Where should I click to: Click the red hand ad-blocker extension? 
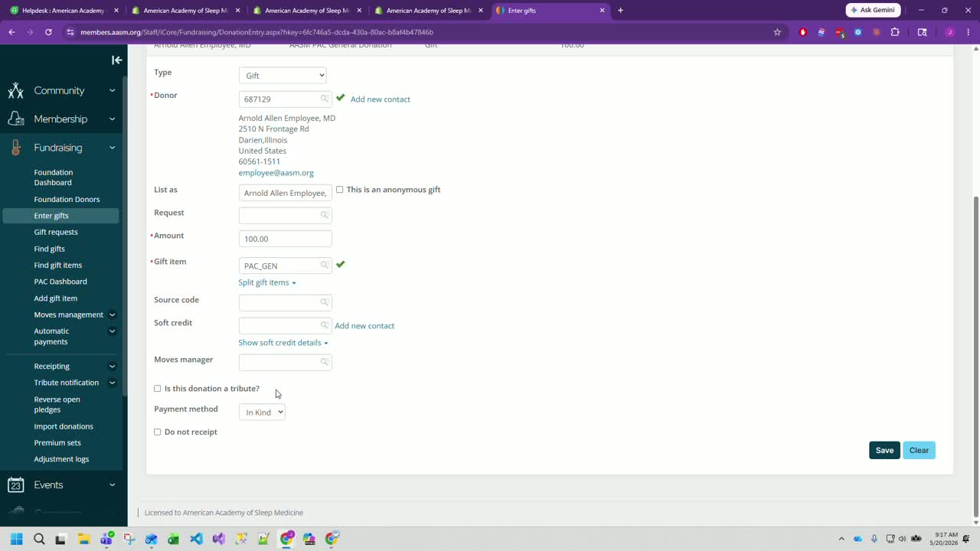802,32
